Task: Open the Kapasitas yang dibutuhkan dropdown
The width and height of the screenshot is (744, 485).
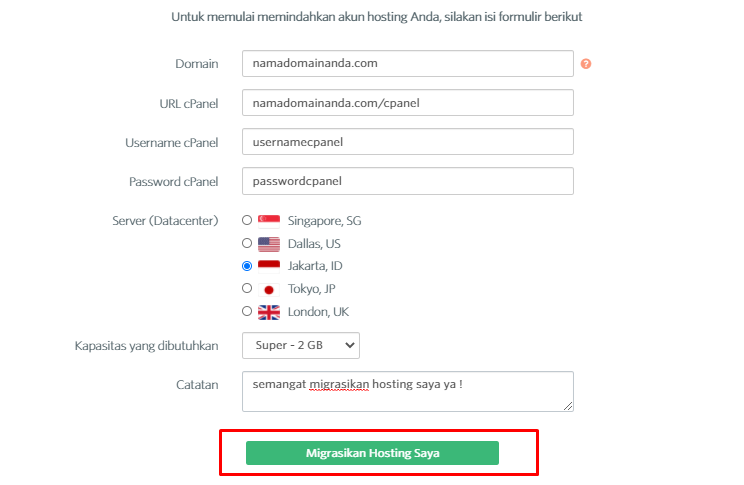Action: click(301, 345)
